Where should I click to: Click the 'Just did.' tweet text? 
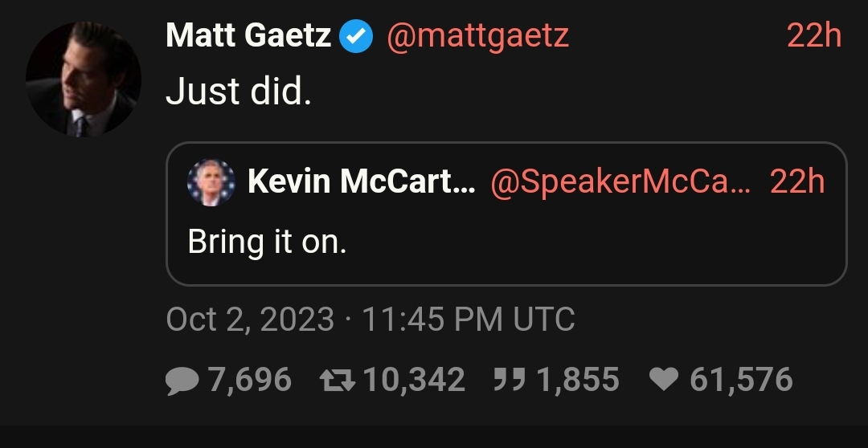pyautogui.click(x=238, y=92)
